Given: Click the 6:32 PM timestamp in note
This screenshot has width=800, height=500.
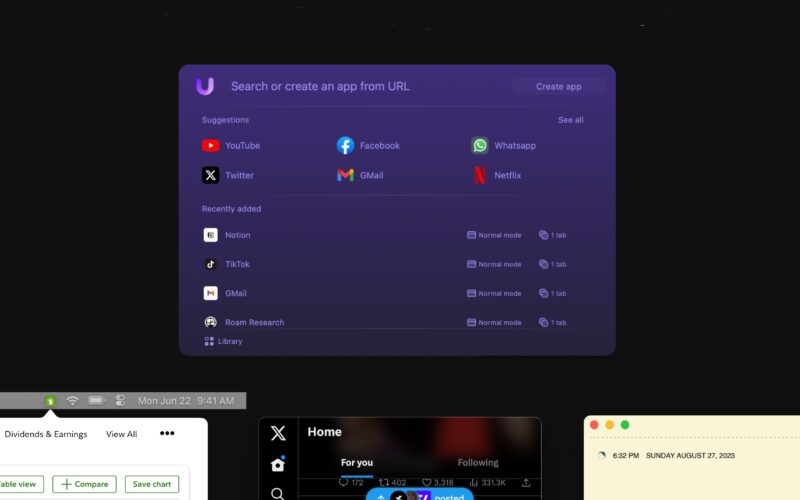Looking at the screenshot, I should [626, 456].
